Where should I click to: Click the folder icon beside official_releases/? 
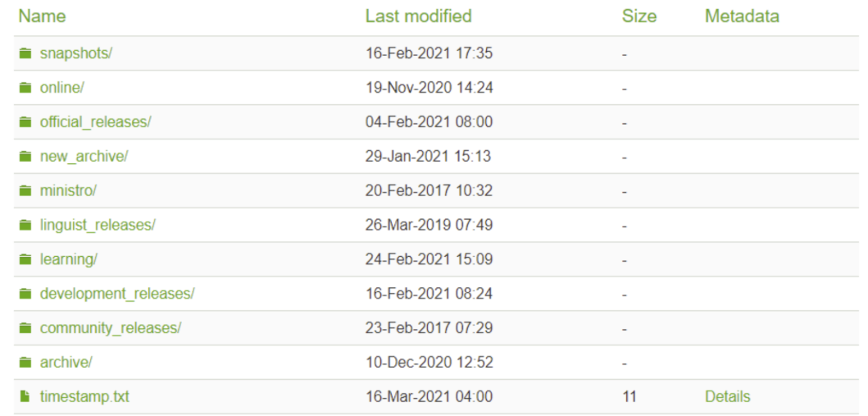25,122
